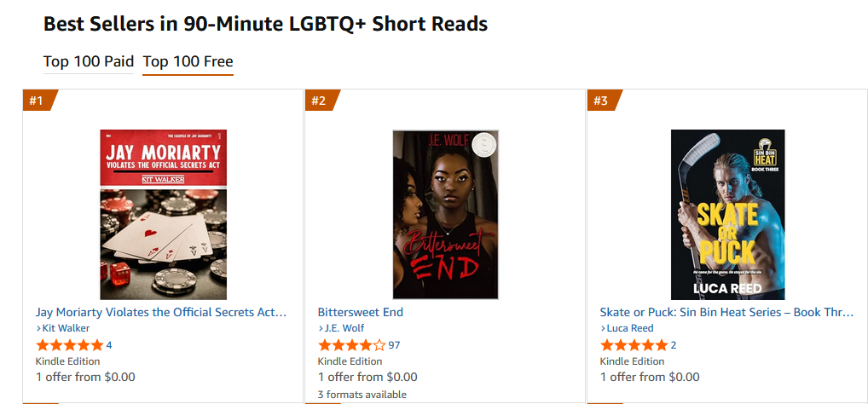This screenshot has height=404, width=868.
Task: Click the star rating for Jay Moriarty
Action: (69, 345)
